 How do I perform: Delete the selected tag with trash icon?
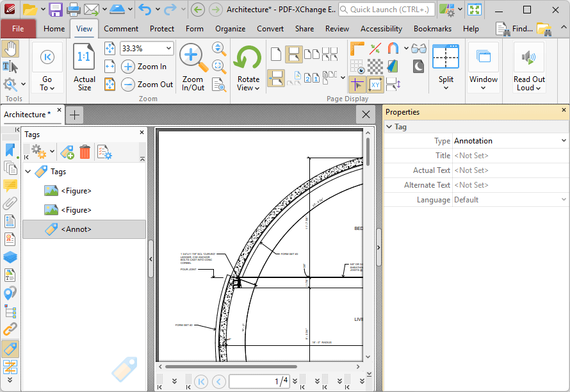coord(85,152)
